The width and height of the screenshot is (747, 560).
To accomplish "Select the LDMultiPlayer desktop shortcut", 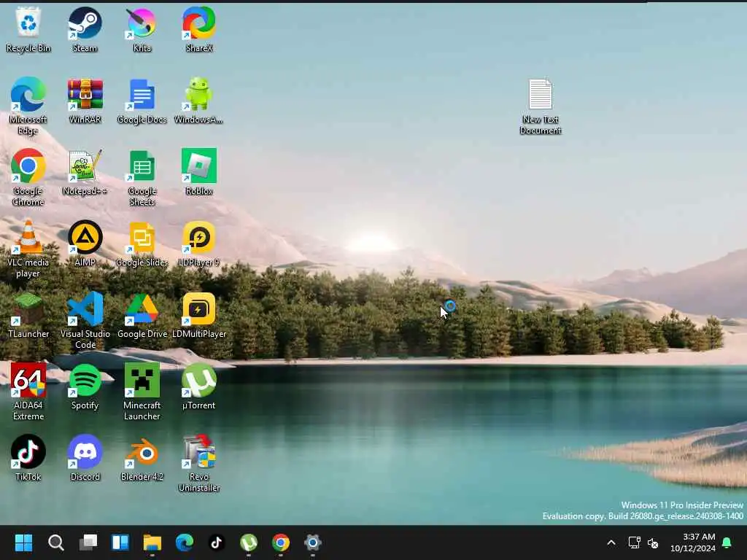I will click(x=198, y=315).
